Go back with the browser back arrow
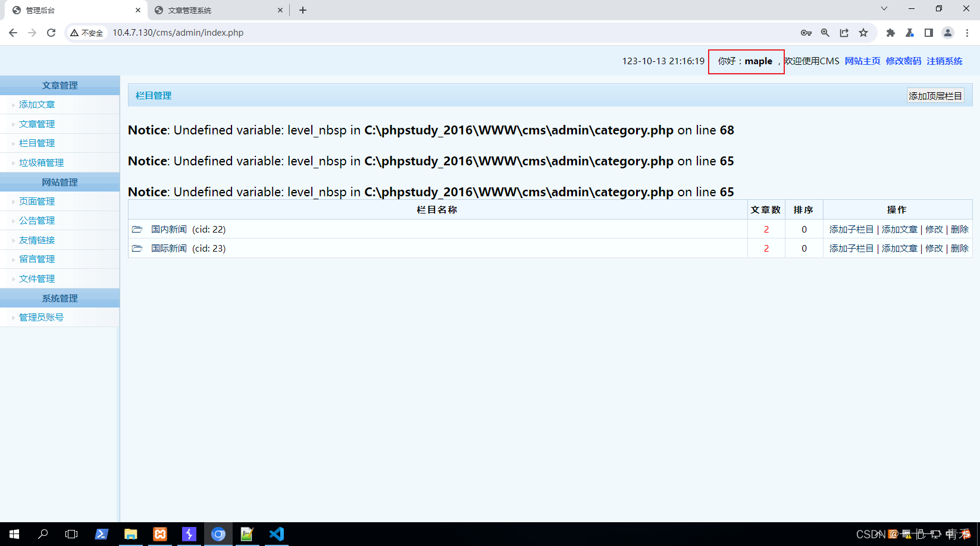 [x=13, y=33]
